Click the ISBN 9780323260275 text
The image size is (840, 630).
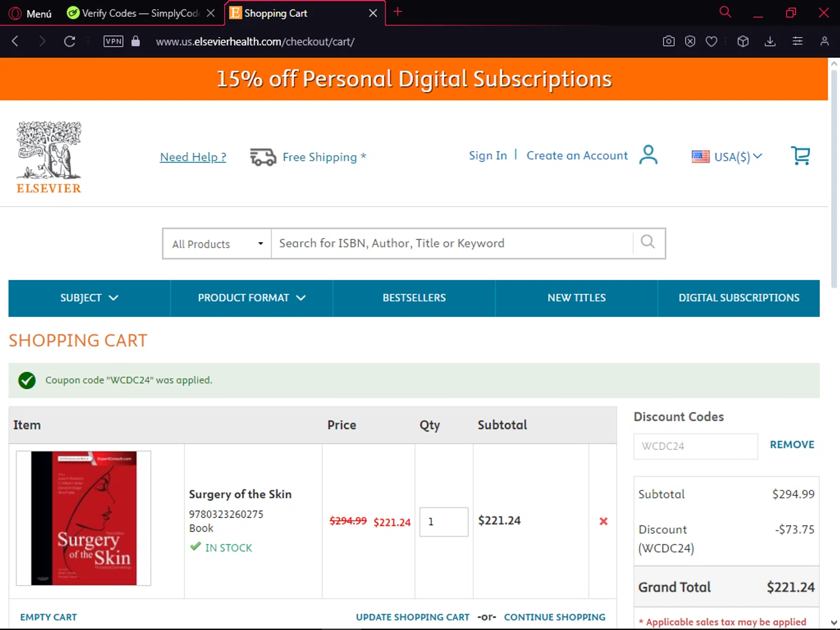226,514
